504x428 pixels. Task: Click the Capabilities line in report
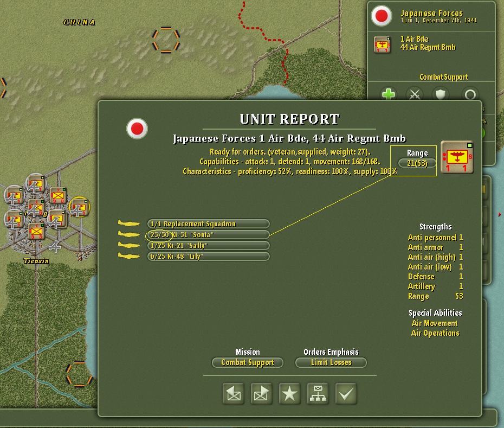coord(289,162)
